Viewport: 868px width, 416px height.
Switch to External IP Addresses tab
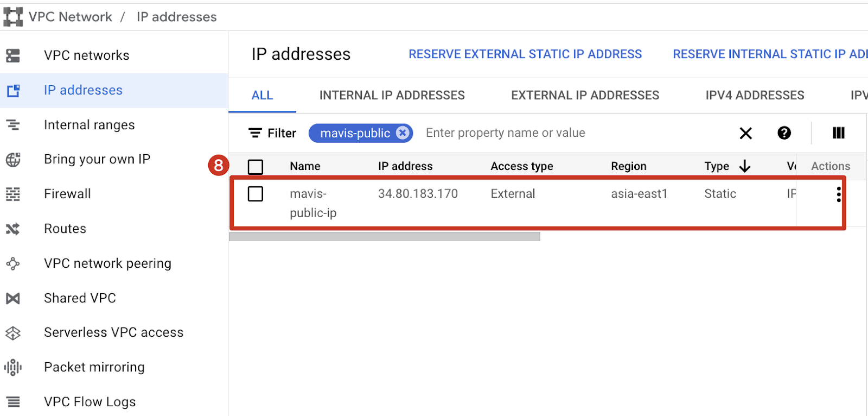tap(585, 96)
